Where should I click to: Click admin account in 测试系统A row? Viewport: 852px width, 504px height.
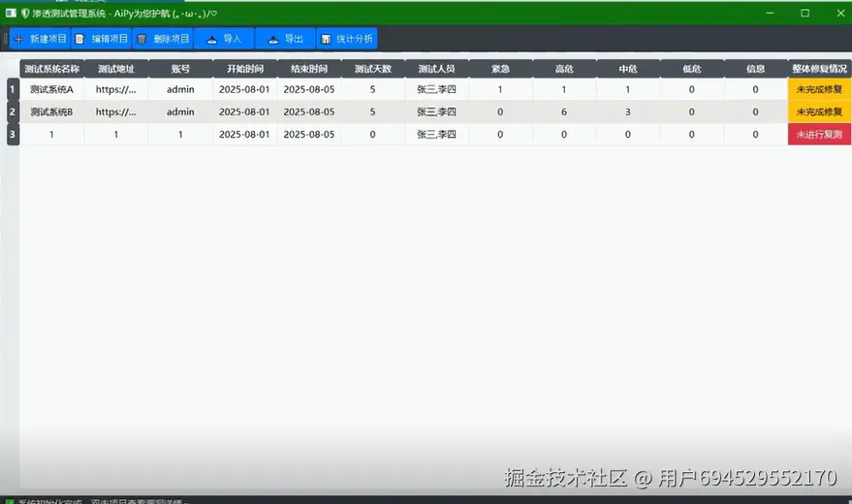pos(180,89)
